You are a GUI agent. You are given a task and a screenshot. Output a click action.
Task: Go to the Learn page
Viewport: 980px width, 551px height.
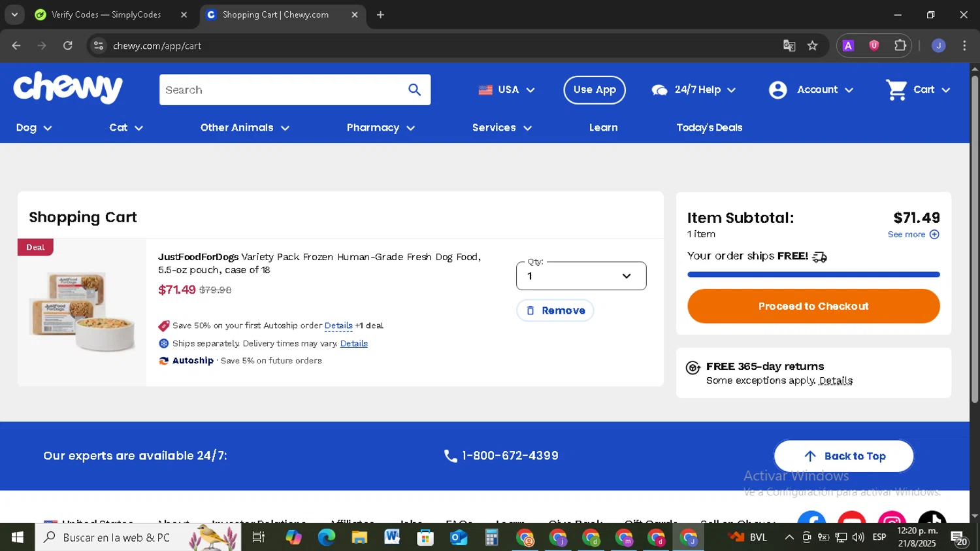(603, 127)
